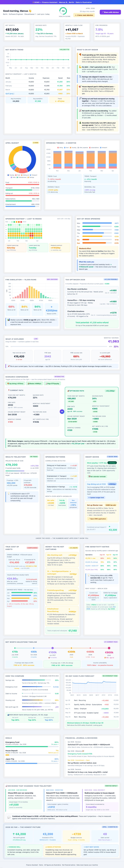Open the Homeoffice 130 days remaining tax item
The height and width of the screenshot is (868, 124).
click(x=92, y=302)
